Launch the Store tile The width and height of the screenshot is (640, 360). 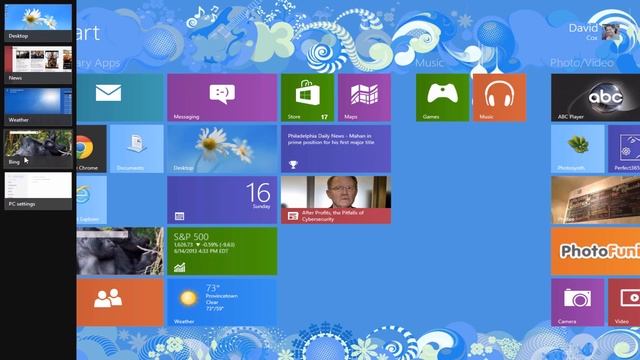pyautogui.click(x=307, y=97)
